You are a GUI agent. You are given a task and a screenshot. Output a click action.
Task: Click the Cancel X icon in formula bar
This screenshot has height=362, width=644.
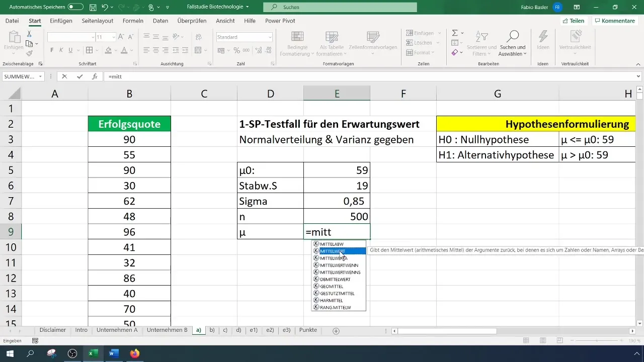click(x=64, y=77)
